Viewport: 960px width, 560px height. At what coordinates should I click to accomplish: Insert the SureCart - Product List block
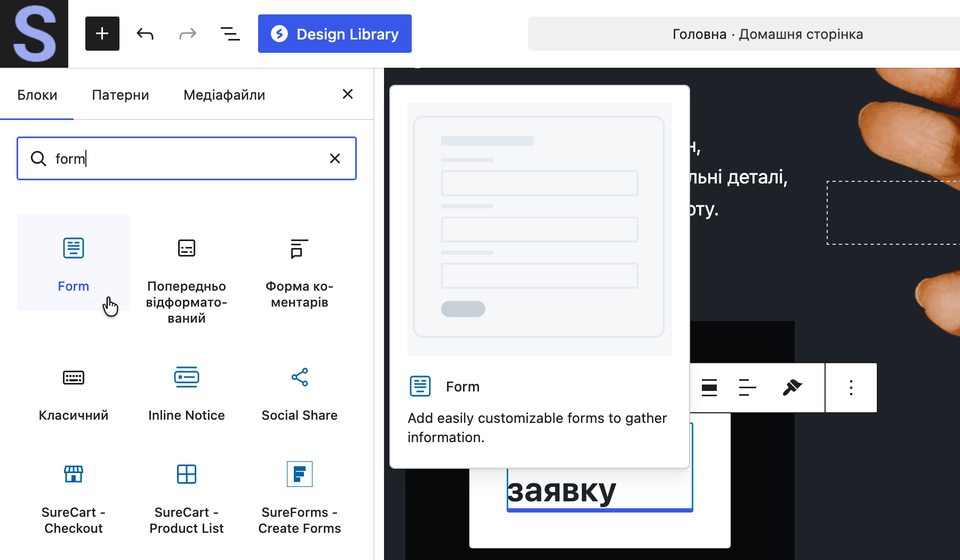(187, 497)
